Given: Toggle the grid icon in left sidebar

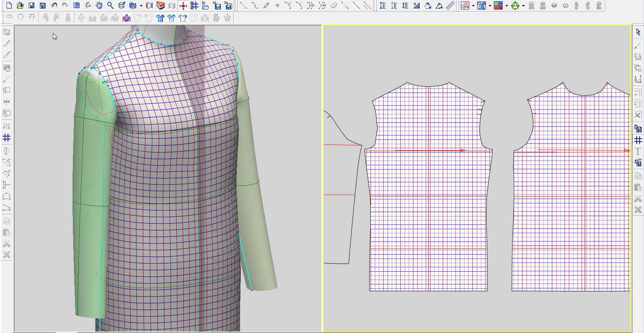Looking at the screenshot, I should [x=7, y=138].
